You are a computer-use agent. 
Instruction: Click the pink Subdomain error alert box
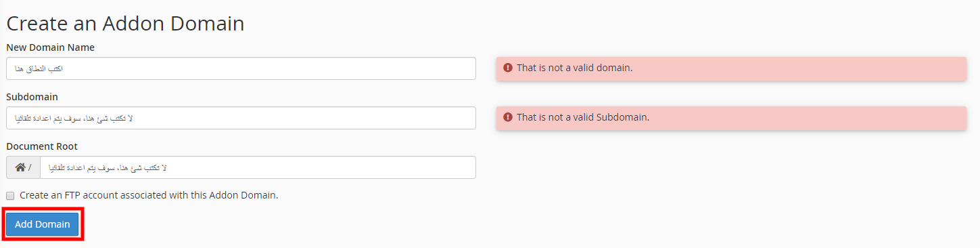coord(731,118)
